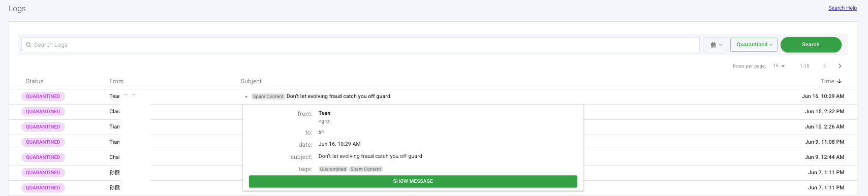Select the Quarantined status for Jun 15 row

pyautogui.click(x=43, y=112)
